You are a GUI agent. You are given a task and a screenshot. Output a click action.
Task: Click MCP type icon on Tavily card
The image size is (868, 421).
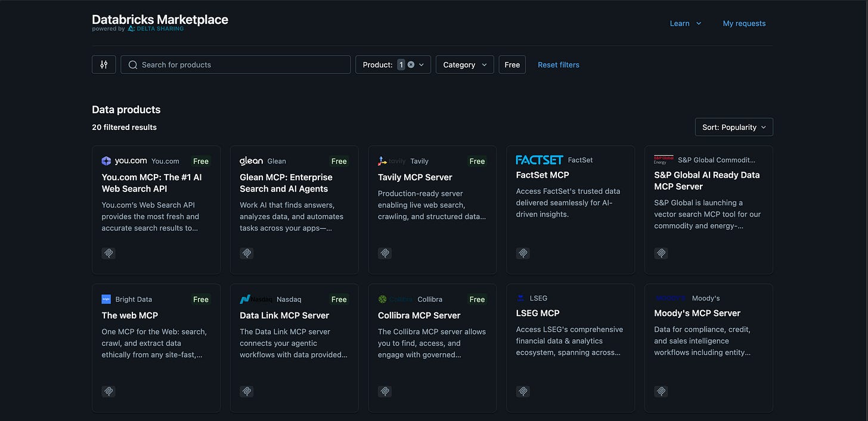(385, 253)
